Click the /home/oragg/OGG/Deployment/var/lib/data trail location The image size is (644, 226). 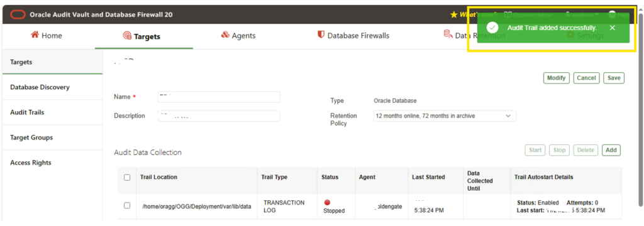click(x=197, y=207)
